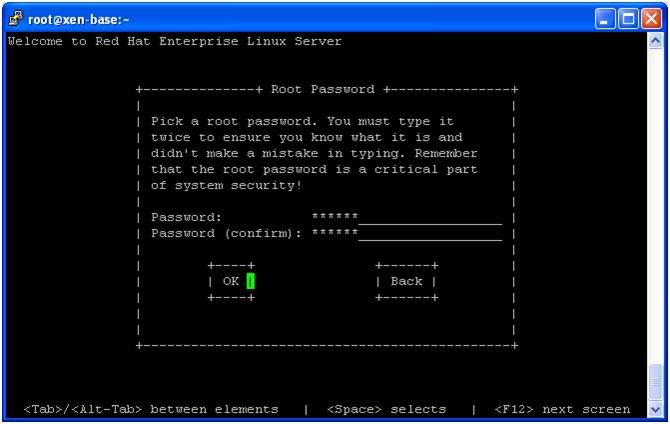Image resolution: width=670 pixels, height=424 pixels.
Task: Click 'of system security!' text line
Action: (x=226, y=186)
